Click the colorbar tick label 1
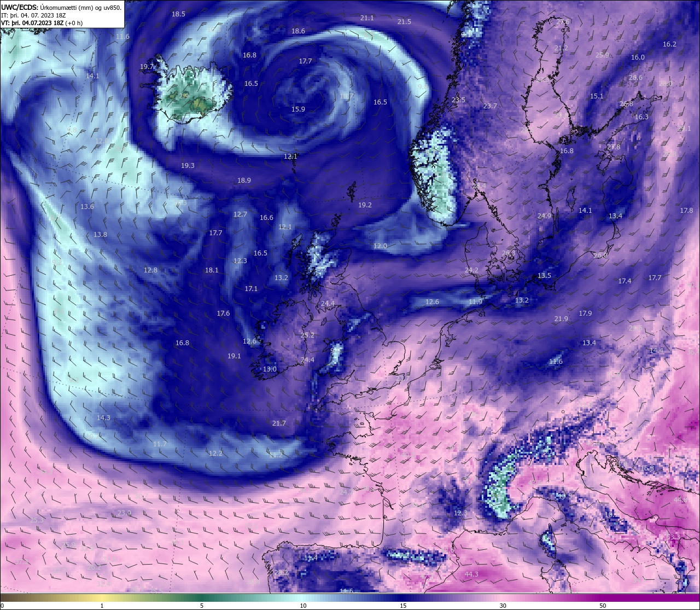The width and height of the screenshot is (700, 610). (x=102, y=606)
